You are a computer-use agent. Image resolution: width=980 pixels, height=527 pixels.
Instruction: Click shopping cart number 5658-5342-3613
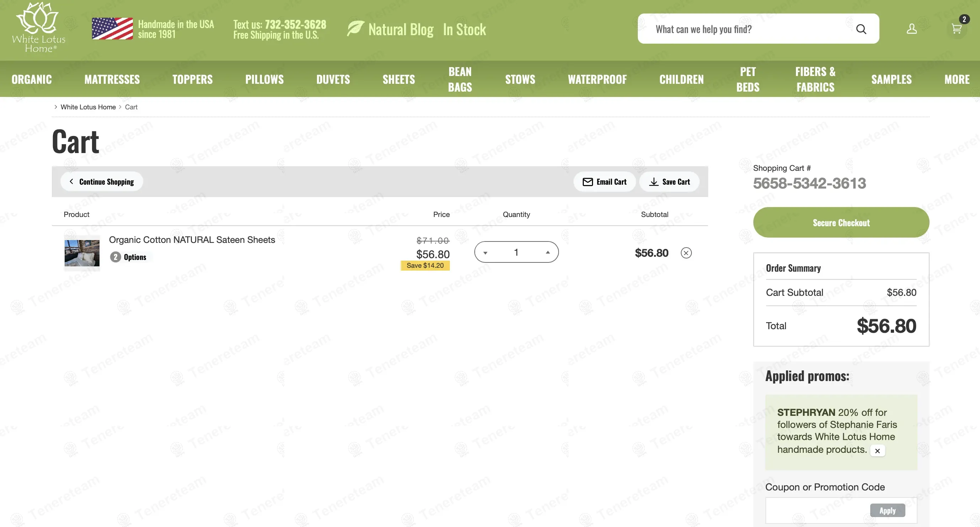click(809, 183)
